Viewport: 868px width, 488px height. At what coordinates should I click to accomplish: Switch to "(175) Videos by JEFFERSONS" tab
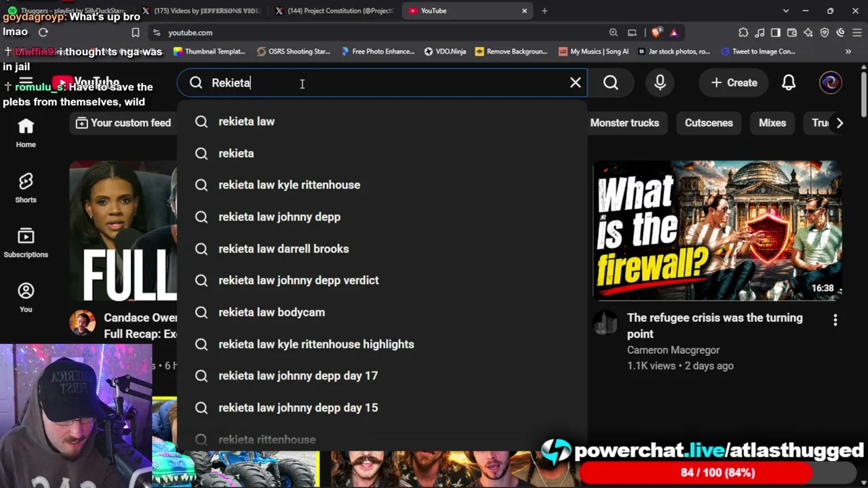tap(201, 11)
